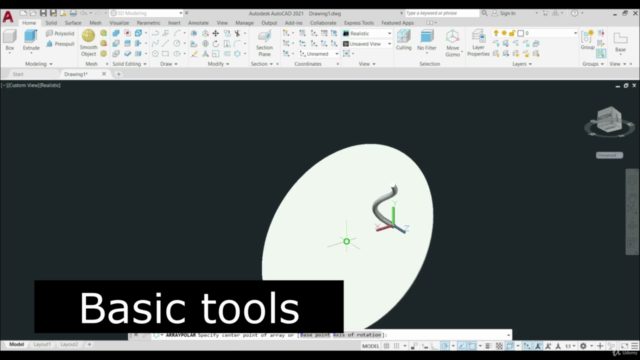Toggle snap mode in status bar
This screenshot has width=640, height=360.
coord(396,346)
